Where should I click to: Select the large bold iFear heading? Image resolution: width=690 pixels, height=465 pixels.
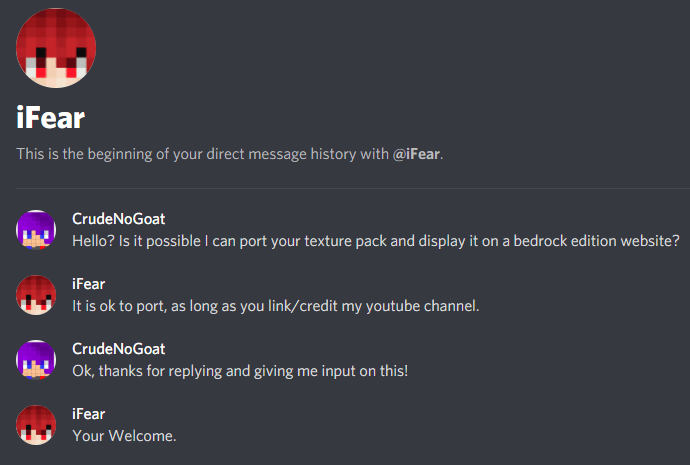[51, 118]
